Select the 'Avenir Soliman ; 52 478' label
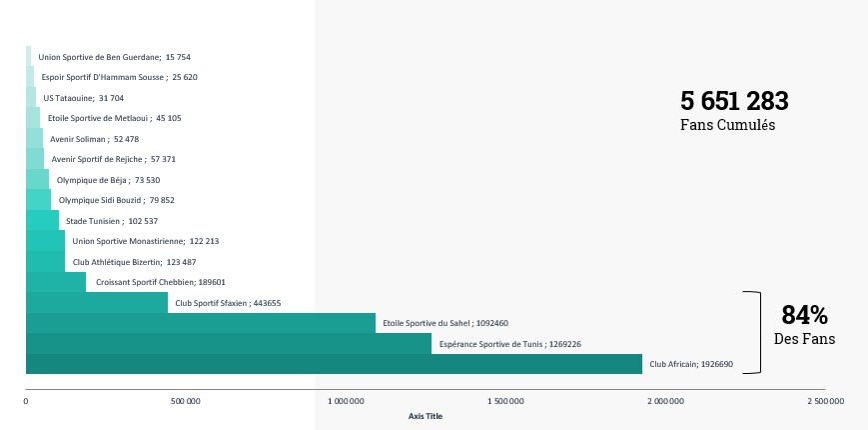 pos(95,139)
